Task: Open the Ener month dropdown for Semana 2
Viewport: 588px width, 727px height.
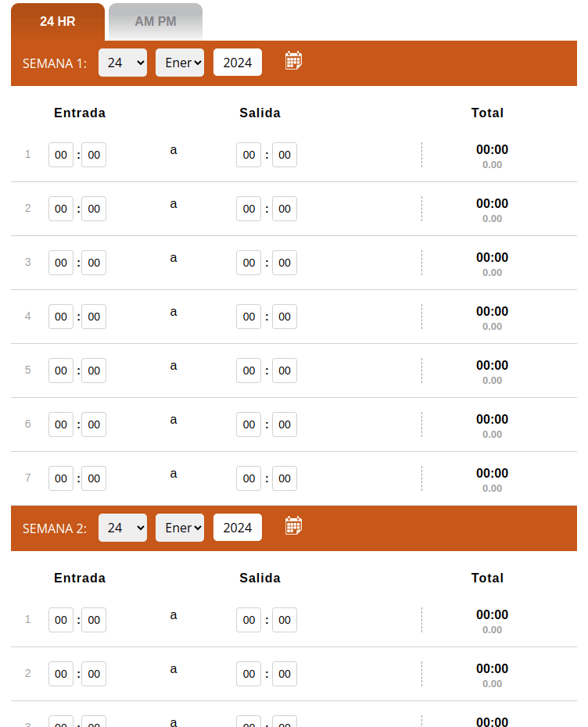Action: (180, 528)
